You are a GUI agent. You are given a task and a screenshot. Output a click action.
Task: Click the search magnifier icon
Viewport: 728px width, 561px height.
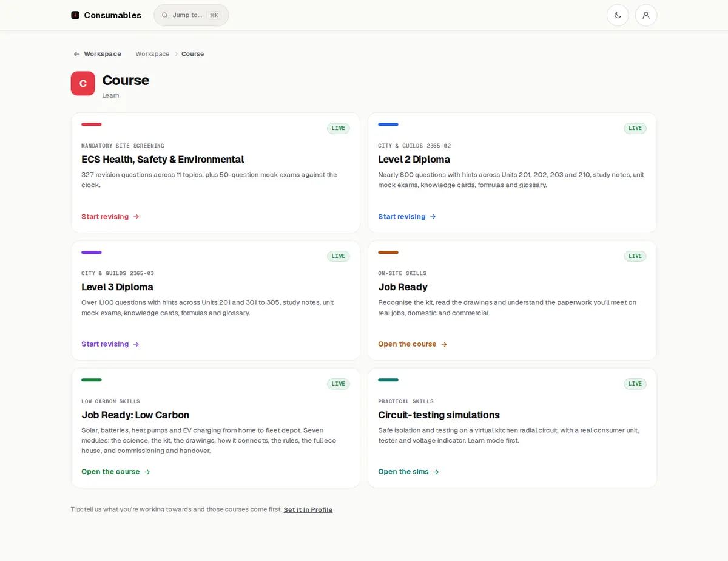tap(165, 15)
